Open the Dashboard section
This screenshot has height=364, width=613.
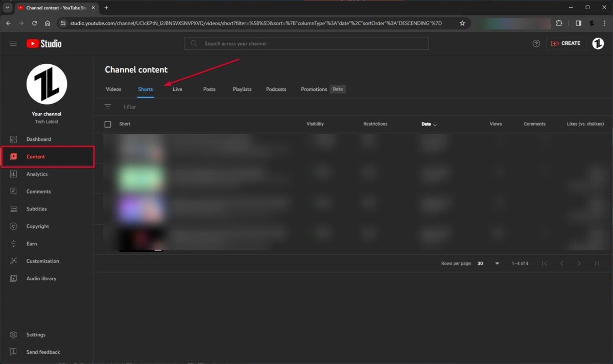(38, 139)
